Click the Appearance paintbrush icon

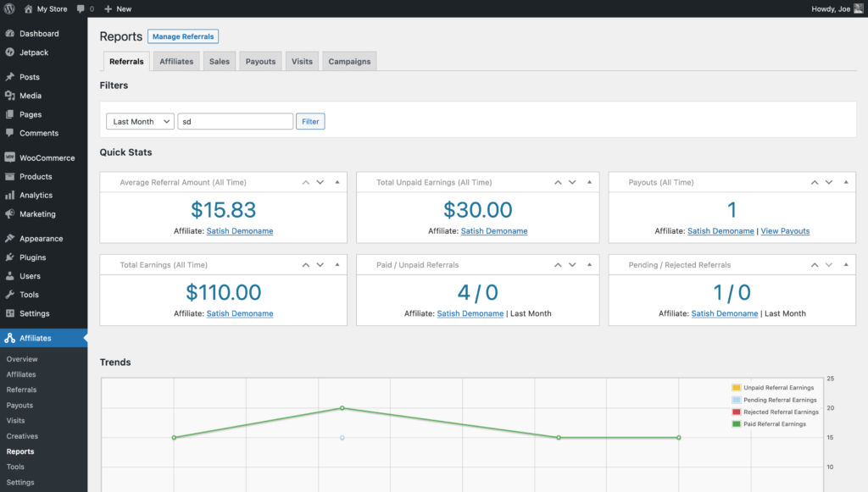pos(9,239)
